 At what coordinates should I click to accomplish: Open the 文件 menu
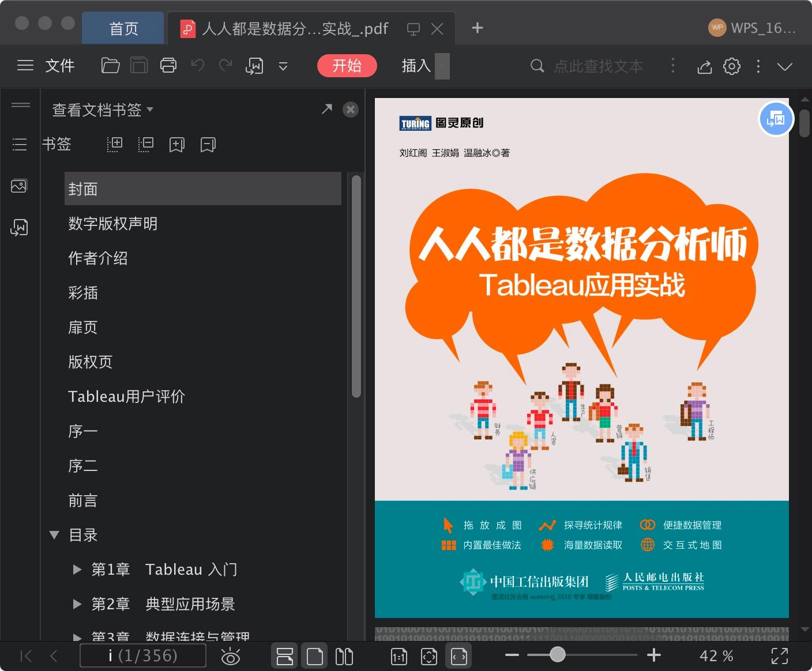coord(60,66)
